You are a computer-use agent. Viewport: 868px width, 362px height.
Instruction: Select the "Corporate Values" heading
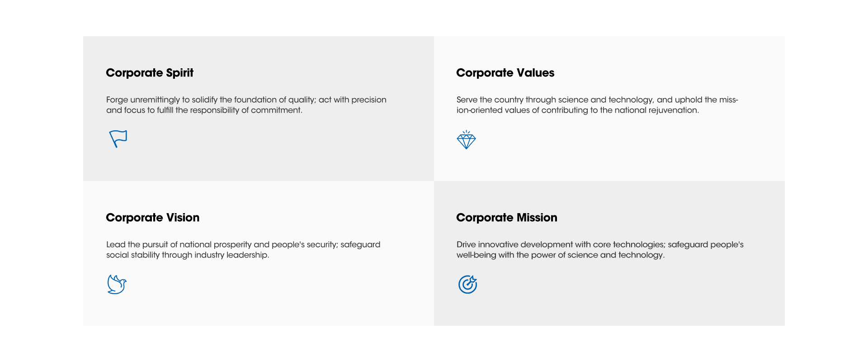505,73
